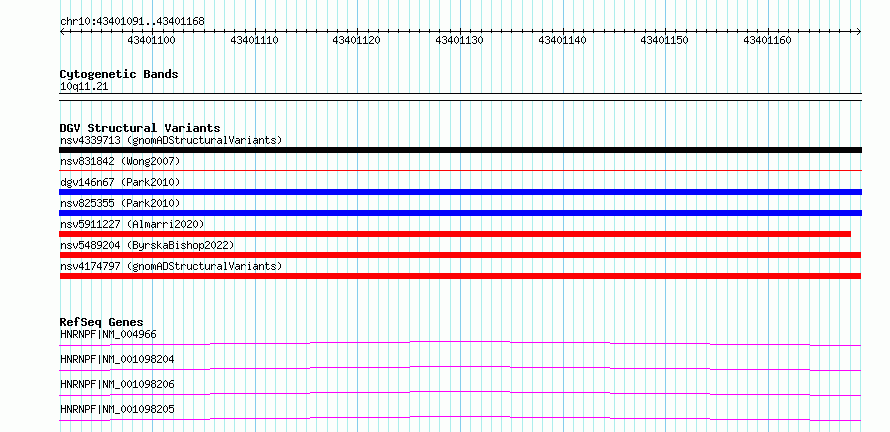Click the black bar for nsv4339713

pyautogui.click(x=460, y=150)
